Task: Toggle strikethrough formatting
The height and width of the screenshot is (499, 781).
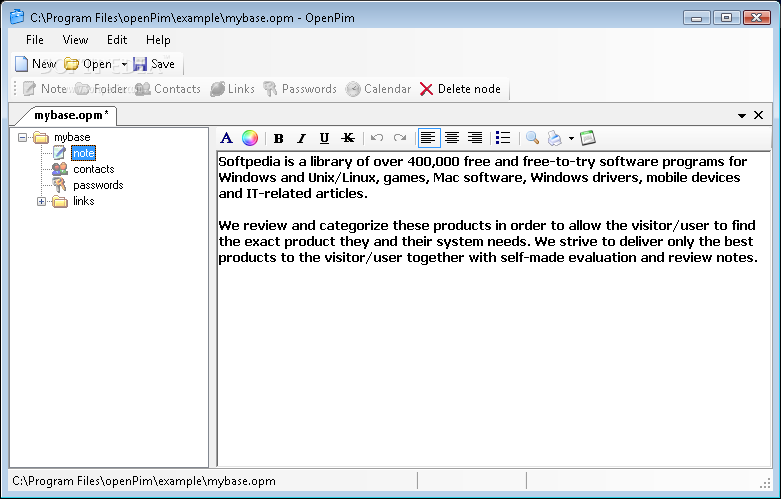Action: point(348,138)
